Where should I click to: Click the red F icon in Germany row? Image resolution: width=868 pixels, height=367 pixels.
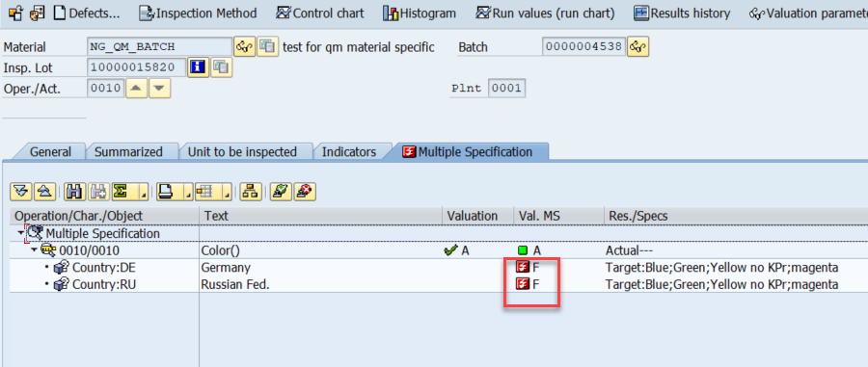[522, 268]
